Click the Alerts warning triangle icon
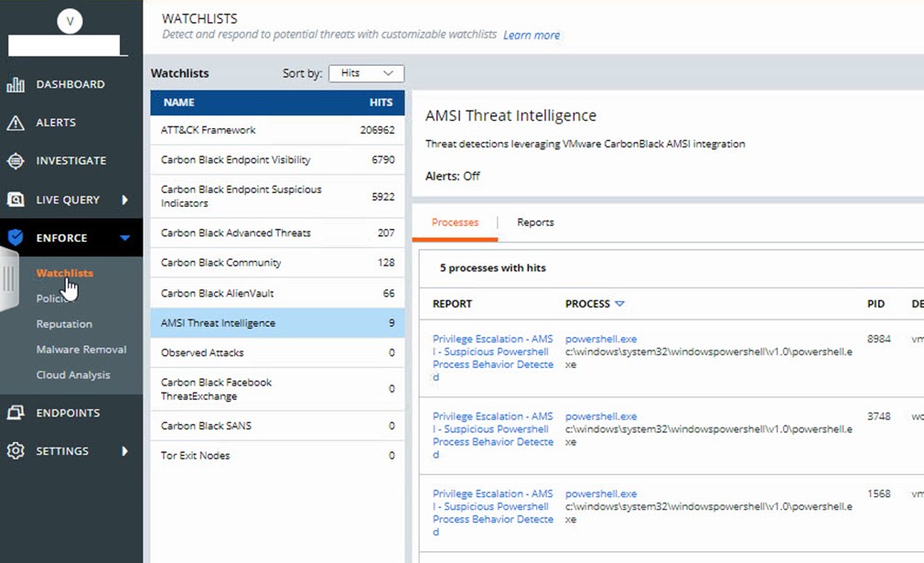 point(16,123)
